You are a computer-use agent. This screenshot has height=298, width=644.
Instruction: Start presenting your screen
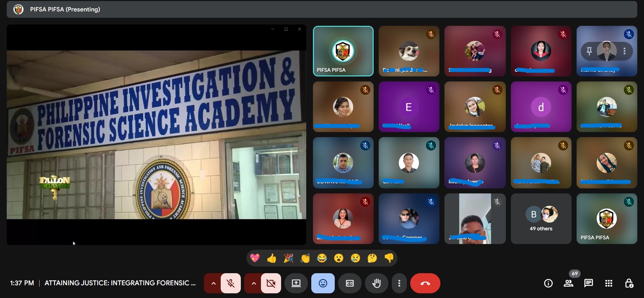296,283
